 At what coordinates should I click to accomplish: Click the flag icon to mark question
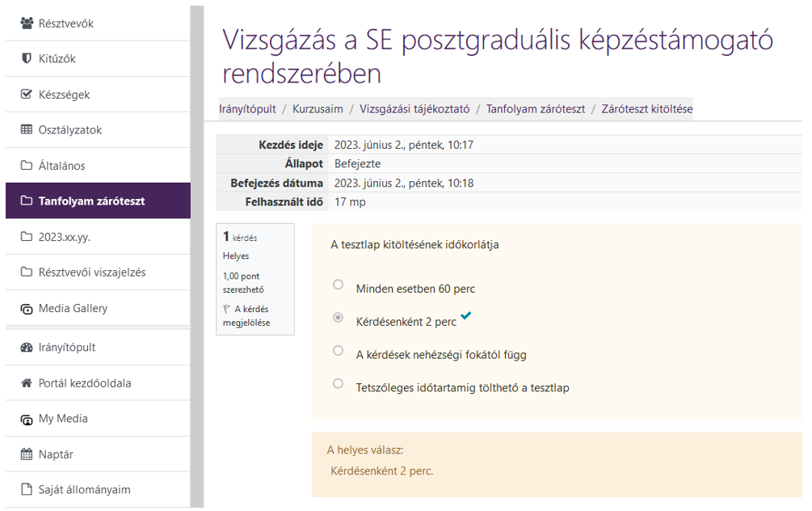[227, 309]
